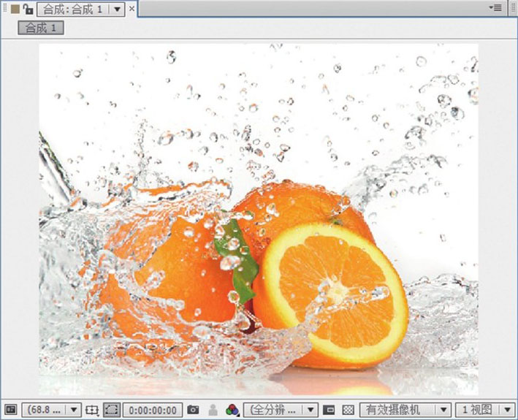Select the 合成 1 breadcrumb button

(41, 28)
